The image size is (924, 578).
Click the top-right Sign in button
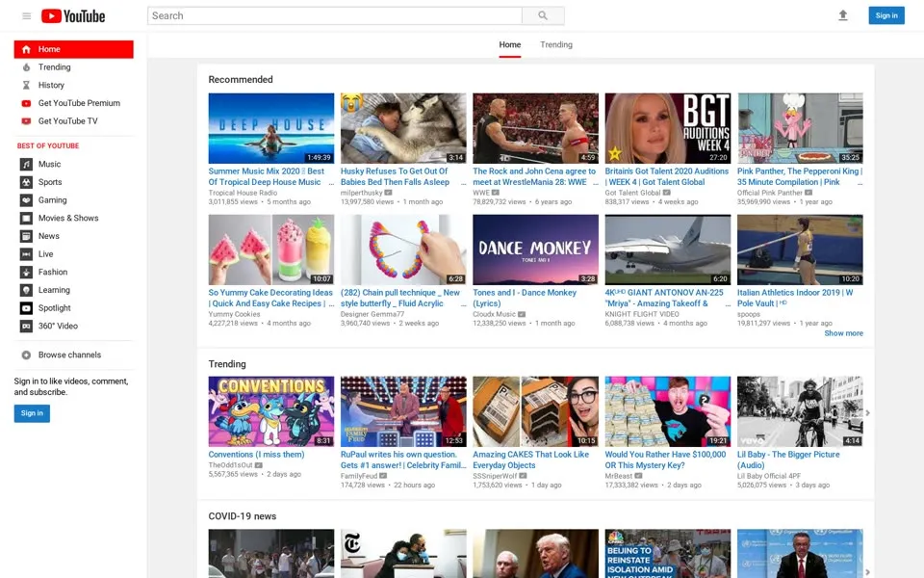(x=886, y=15)
